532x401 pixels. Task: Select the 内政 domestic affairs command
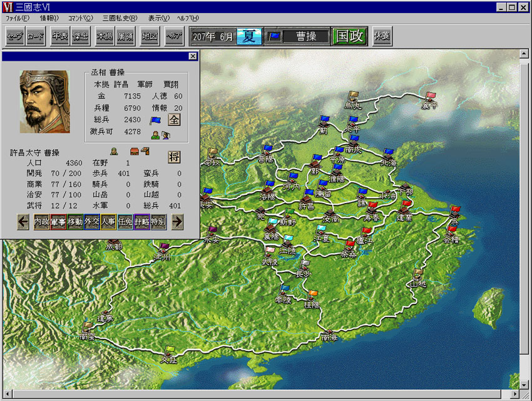point(41,221)
